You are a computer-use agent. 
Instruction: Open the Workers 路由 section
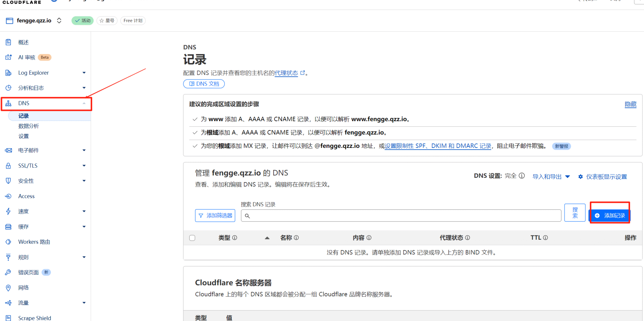pos(33,242)
